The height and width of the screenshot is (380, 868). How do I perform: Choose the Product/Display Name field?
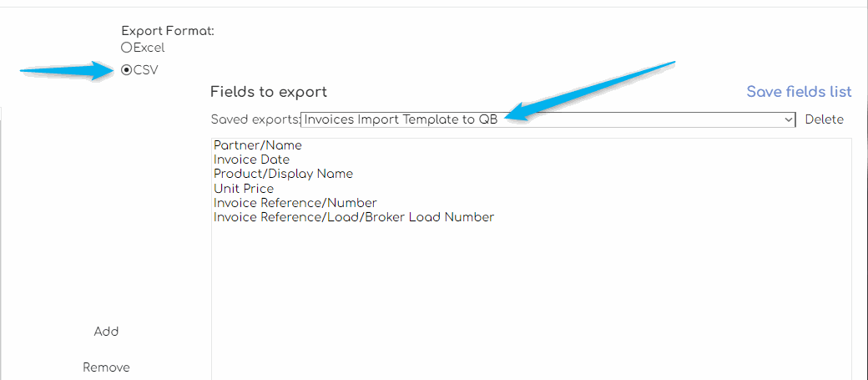click(x=283, y=174)
